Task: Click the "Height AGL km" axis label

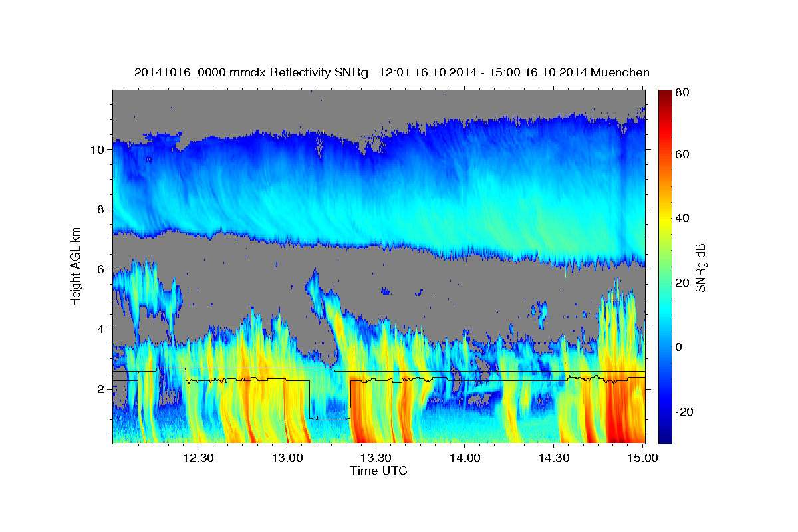Action: point(76,266)
